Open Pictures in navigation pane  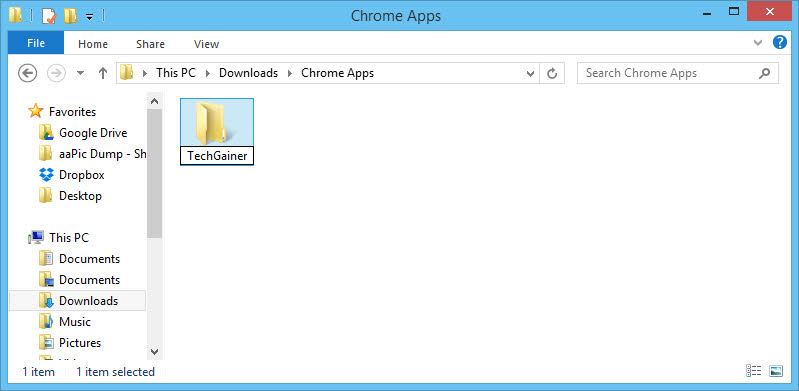(x=80, y=343)
